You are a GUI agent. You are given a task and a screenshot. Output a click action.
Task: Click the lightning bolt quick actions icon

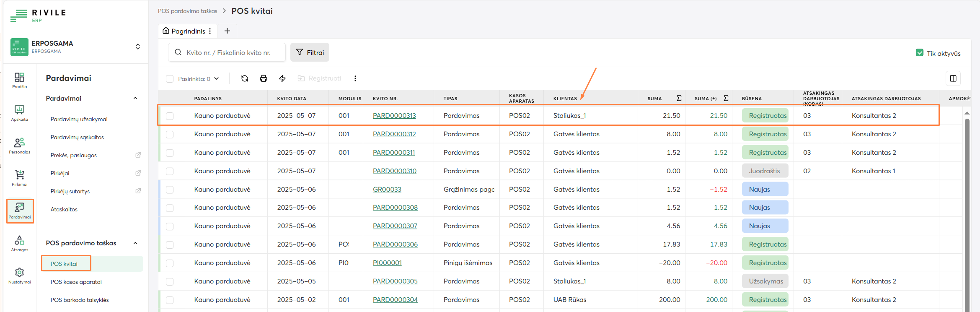pos(282,78)
